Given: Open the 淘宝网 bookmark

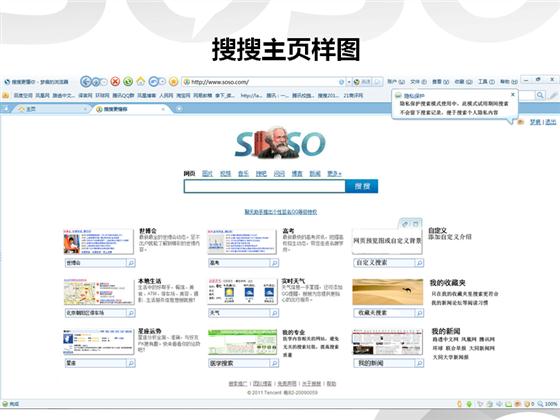Looking at the screenshot, I should (x=183, y=95).
